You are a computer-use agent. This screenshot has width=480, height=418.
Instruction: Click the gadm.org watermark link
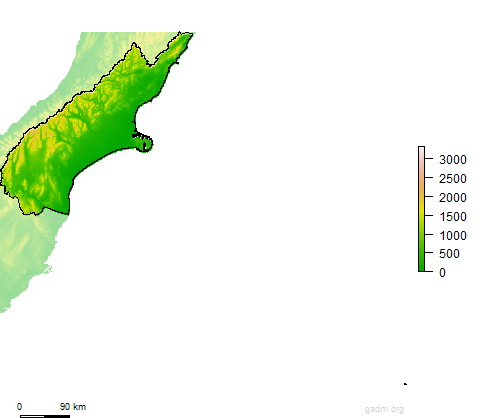point(384,409)
